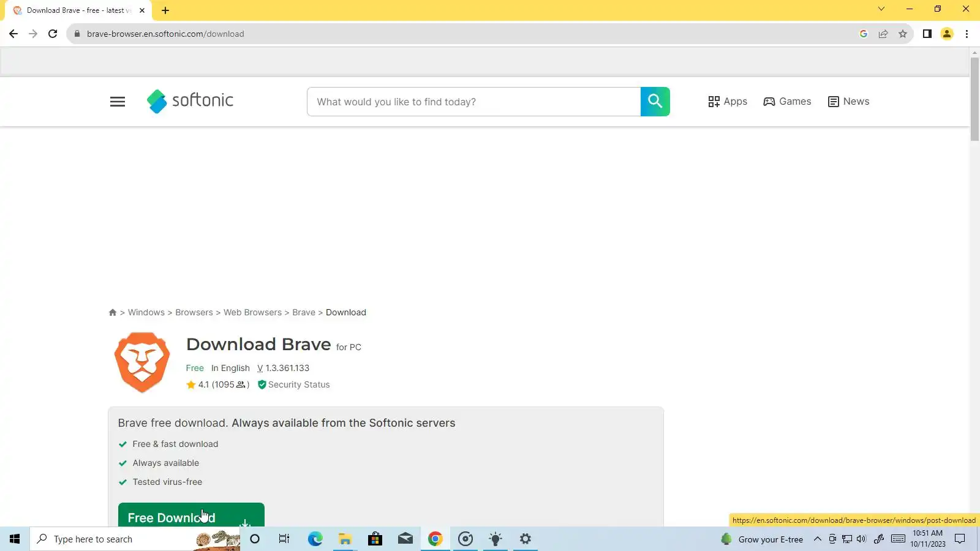Click the volume icon in system tray
Viewport: 980px width, 551px height.
click(862, 539)
